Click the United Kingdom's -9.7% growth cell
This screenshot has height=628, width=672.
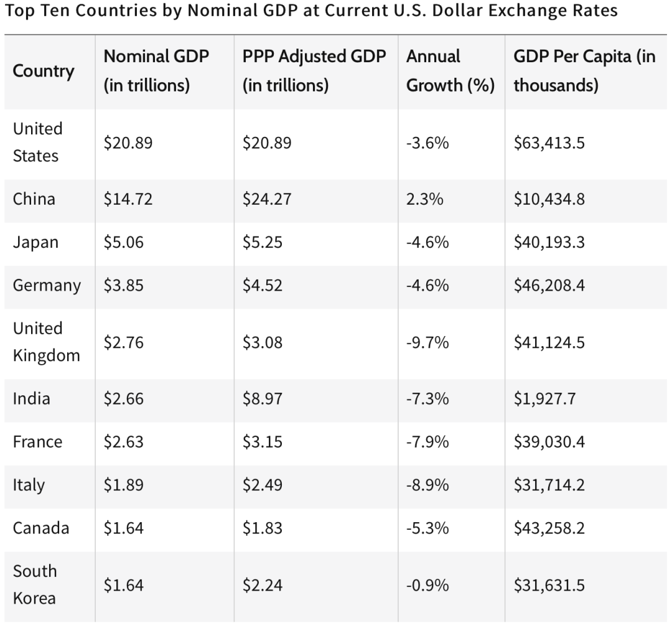tap(427, 342)
